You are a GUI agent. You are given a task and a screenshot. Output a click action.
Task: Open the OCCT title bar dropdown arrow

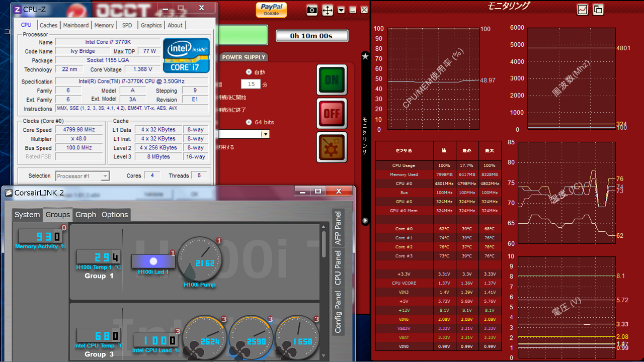click(341, 10)
